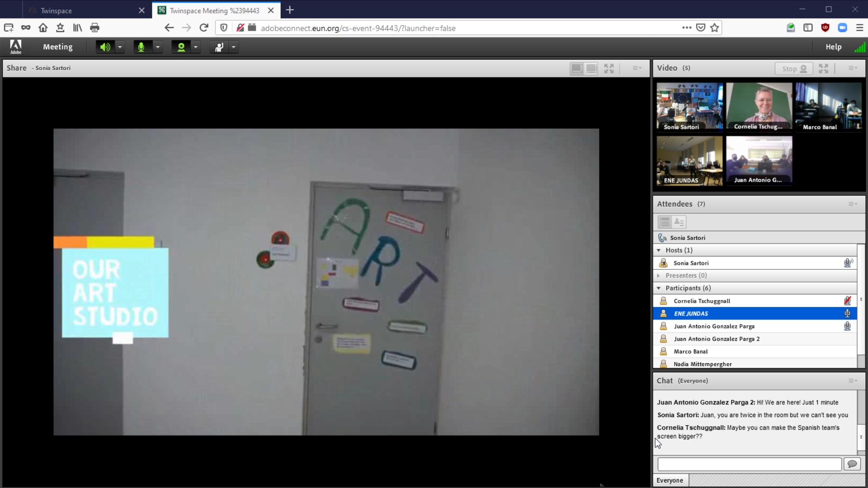Click the send chat message button
868x488 pixels.
pos(852,464)
